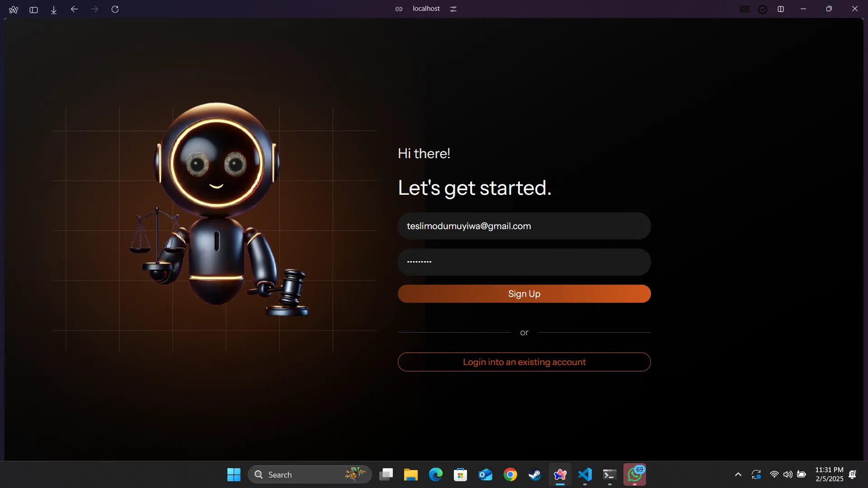Expand hidden system tray icons chevron
Screen dimensions: 868x488
(738, 474)
